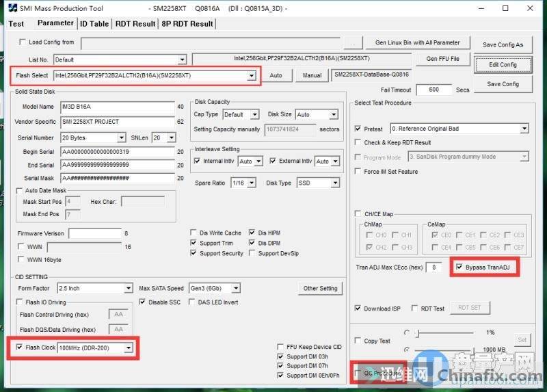The image size is (547, 392).
Task: Enable the Force IM Set Feature checkbox
Action: click(358, 172)
